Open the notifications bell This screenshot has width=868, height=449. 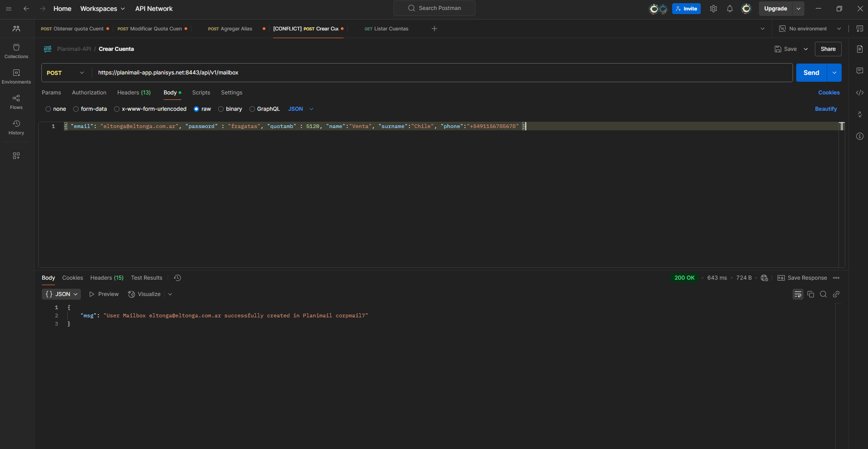[x=730, y=9]
